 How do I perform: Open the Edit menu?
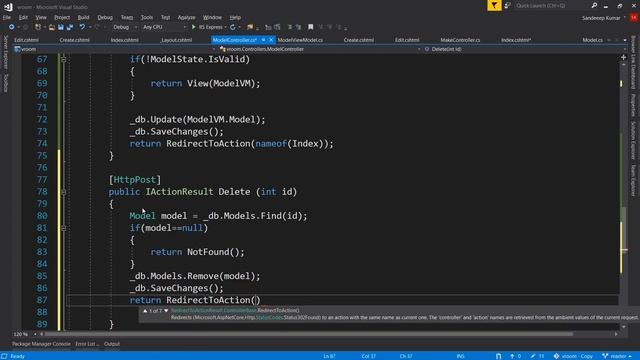23,18
